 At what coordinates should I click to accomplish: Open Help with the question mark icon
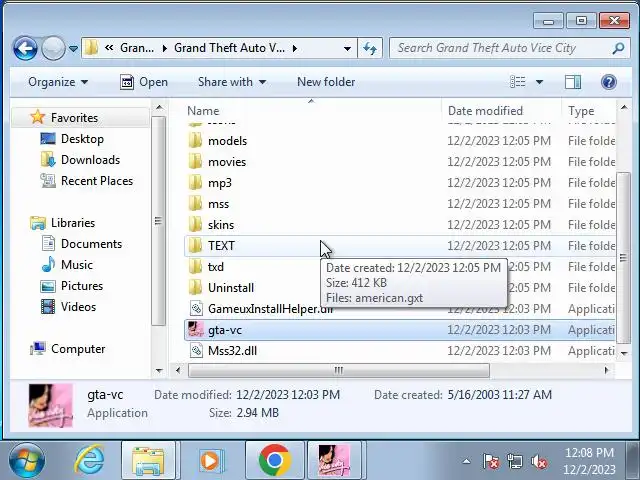[609, 82]
